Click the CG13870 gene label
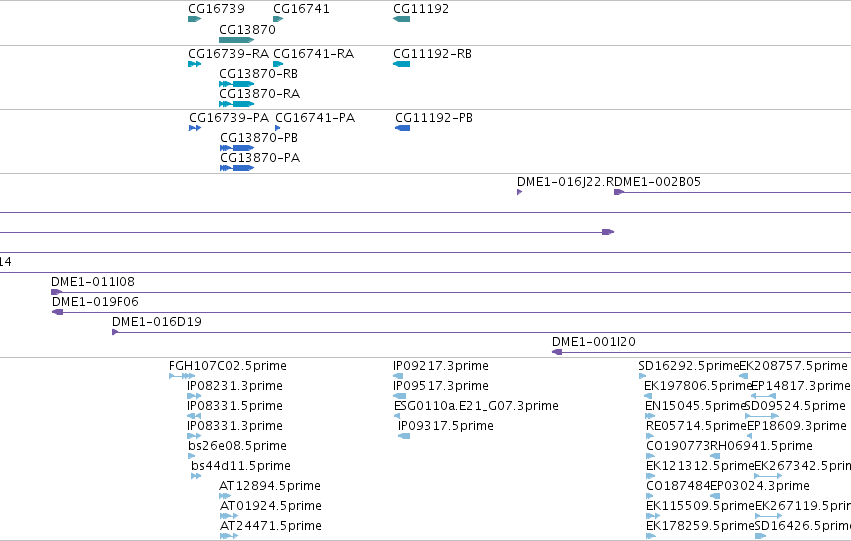The height and width of the screenshot is (541, 851). (247, 29)
